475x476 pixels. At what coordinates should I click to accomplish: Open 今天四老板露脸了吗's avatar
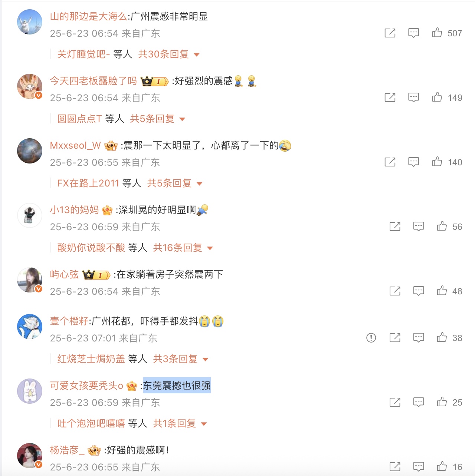click(30, 86)
